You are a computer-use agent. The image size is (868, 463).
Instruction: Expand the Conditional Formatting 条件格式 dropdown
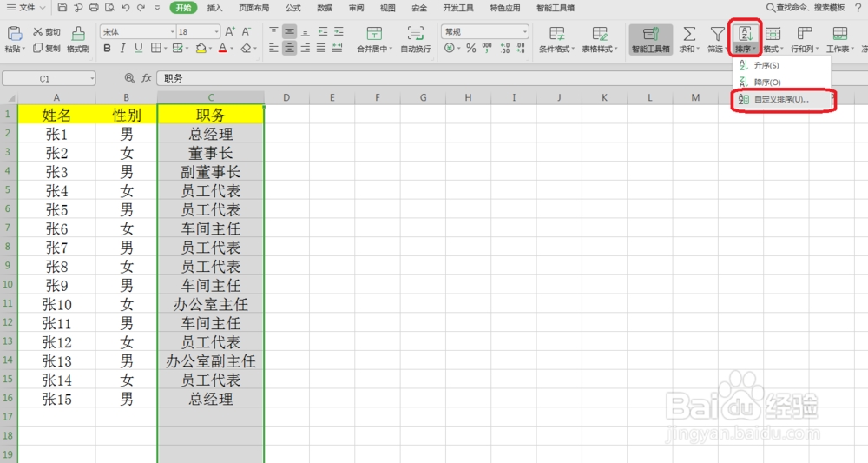(x=573, y=50)
